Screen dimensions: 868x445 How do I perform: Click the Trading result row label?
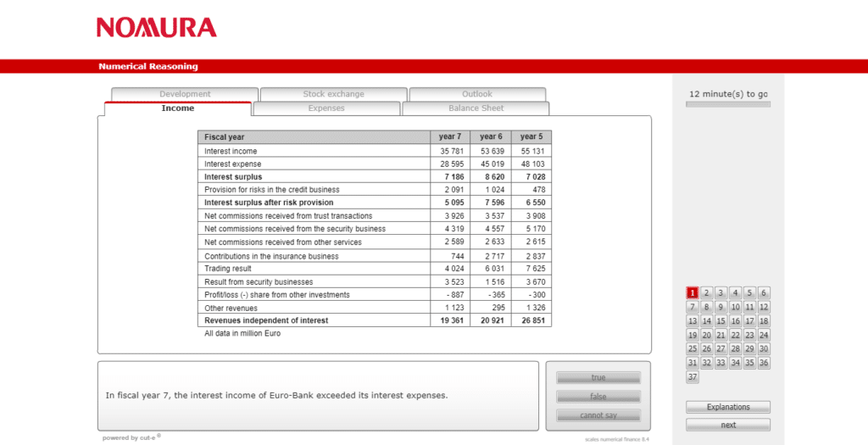pyautogui.click(x=227, y=269)
